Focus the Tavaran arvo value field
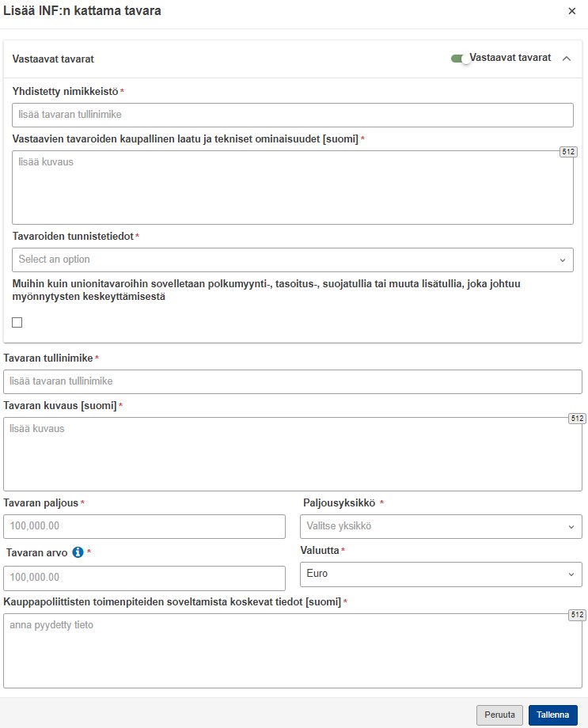The image size is (588, 728). [x=145, y=578]
